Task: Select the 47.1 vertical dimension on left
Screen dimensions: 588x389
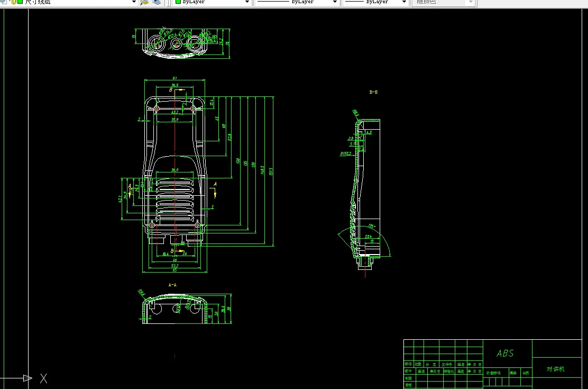Action: click(120, 198)
